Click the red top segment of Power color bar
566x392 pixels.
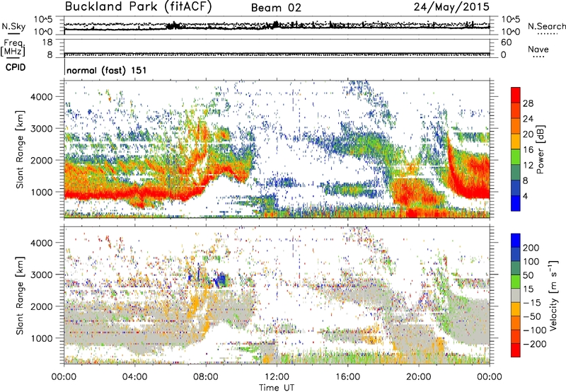(516, 95)
